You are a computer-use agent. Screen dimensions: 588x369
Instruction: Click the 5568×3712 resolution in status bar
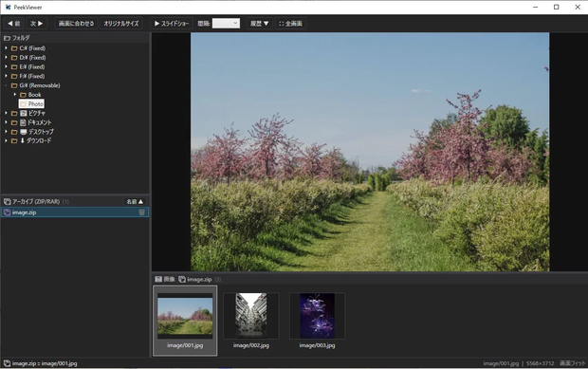tap(540, 363)
